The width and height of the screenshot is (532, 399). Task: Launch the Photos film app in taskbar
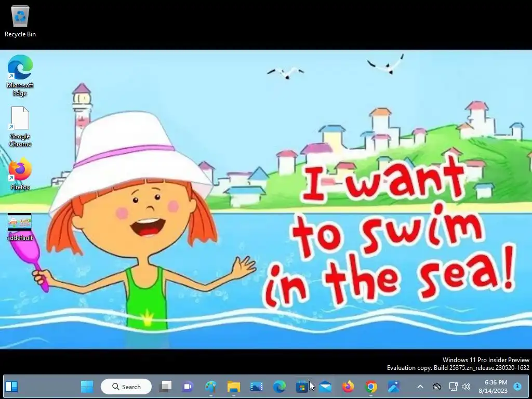[x=257, y=387]
